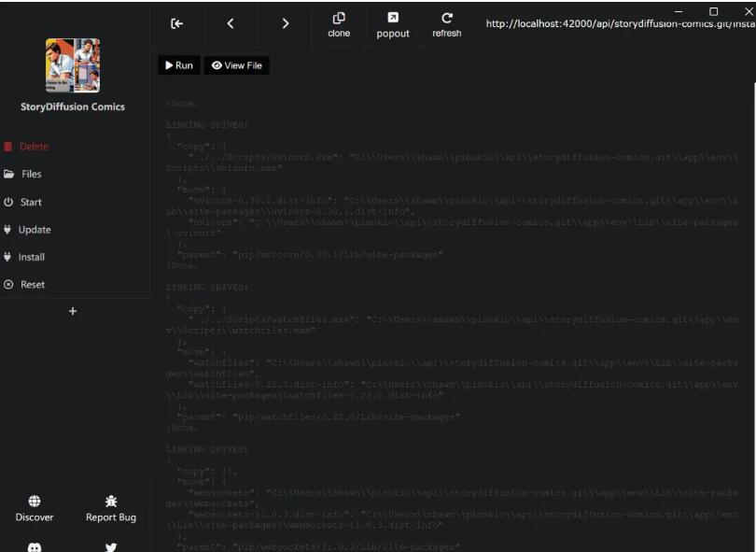Choose Reset from the sidebar
Image resolution: width=756 pixels, height=552 pixels.
32,285
